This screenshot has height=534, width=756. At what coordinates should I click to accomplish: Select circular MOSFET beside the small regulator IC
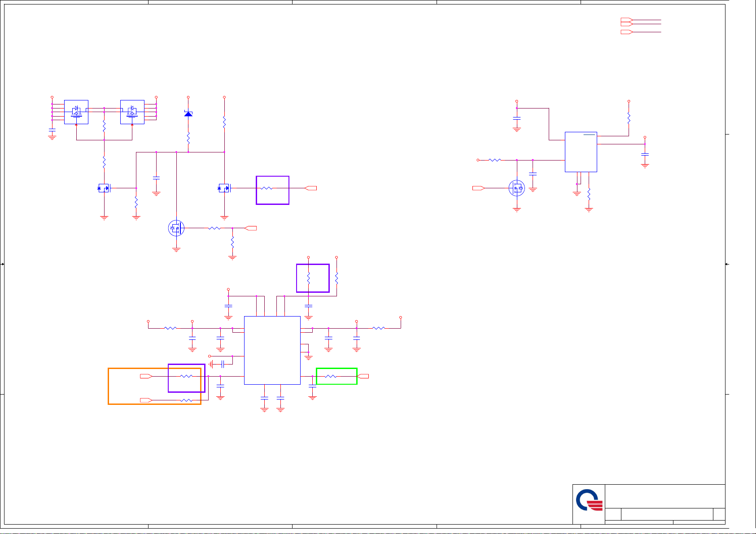tap(517, 188)
